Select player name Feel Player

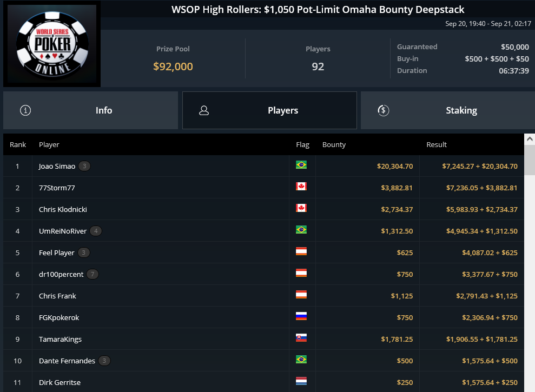pyautogui.click(x=57, y=253)
